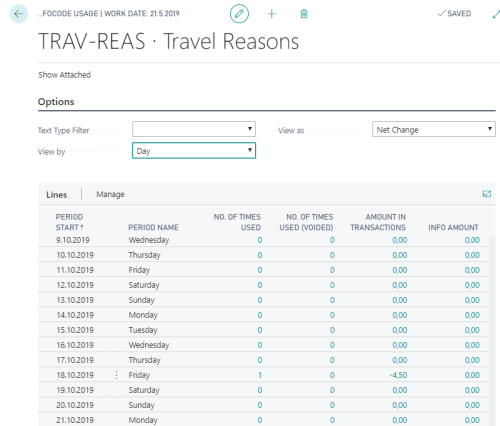Click Amount in Transactions column header
This screenshot has width=500, height=426.
coord(378,222)
